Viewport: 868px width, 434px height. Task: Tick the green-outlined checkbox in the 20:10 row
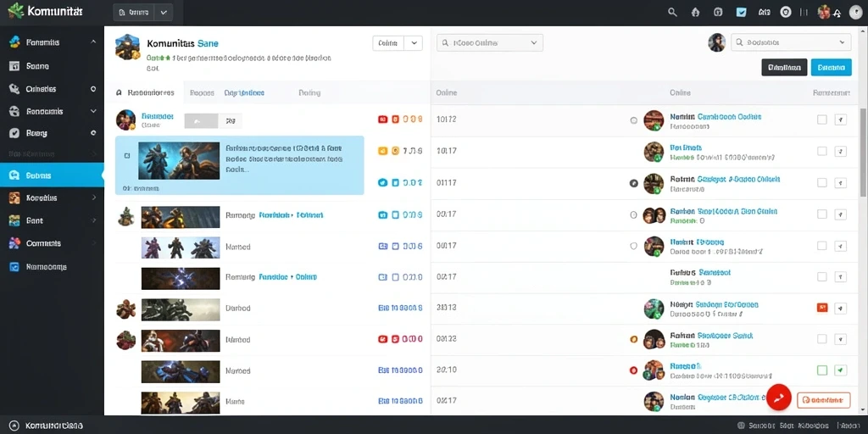tap(822, 370)
